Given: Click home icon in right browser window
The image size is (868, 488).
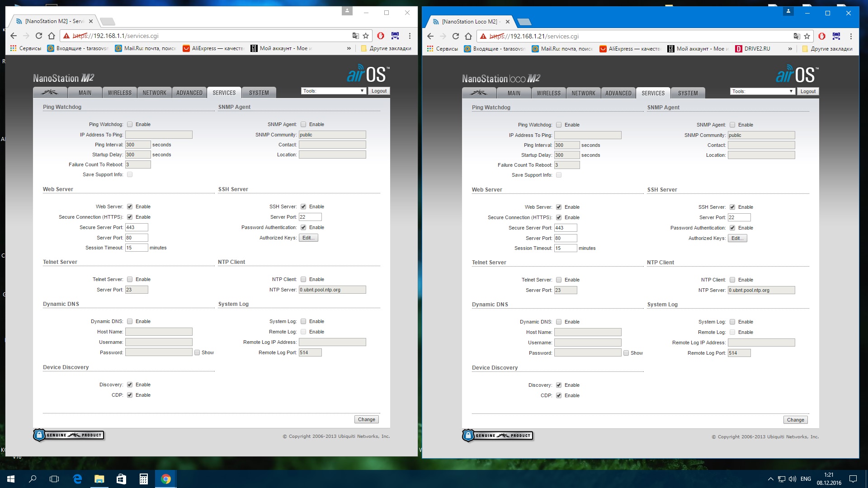Looking at the screenshot, I should click(x=468, y=36).
